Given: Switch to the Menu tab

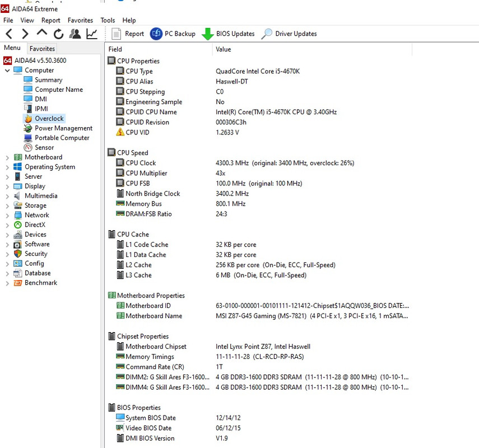Looking at the screenshot, I should click(12, 48).
